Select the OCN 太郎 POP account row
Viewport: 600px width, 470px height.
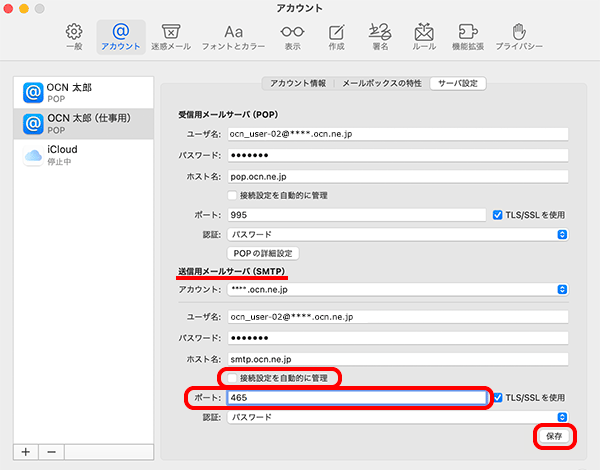pyautogui.click(x=83, y=93)
